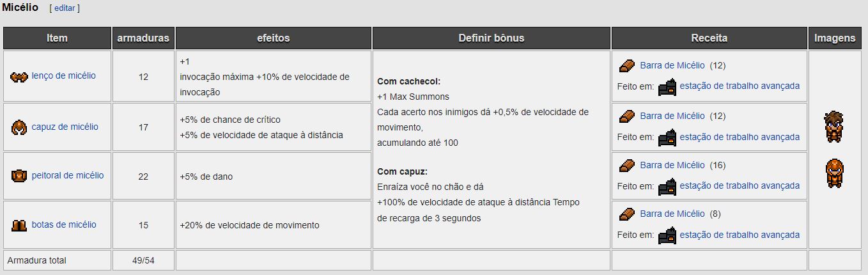Click the editar link next to Micélio

click(x=64, y=8)
